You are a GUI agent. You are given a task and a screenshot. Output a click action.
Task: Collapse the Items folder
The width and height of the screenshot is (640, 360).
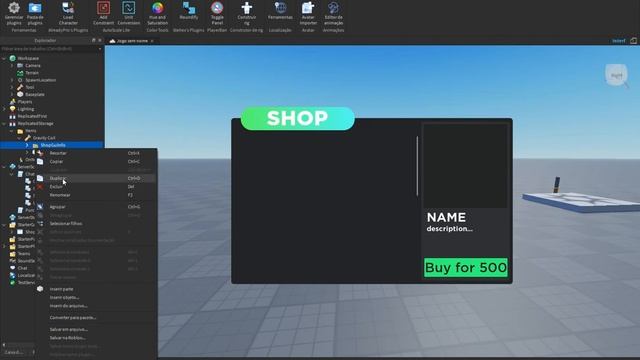coord(12,131)
